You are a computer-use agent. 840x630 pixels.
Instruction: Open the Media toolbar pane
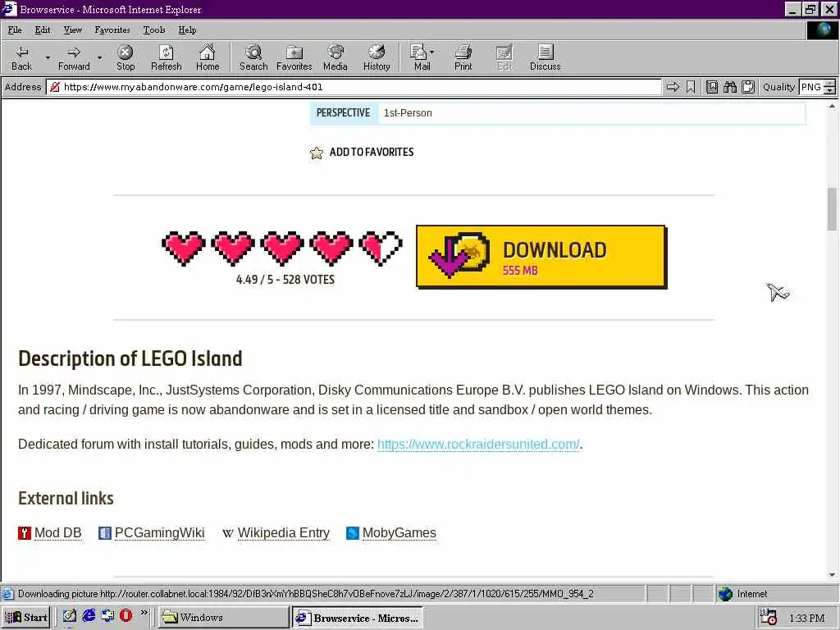coord(336,58)
